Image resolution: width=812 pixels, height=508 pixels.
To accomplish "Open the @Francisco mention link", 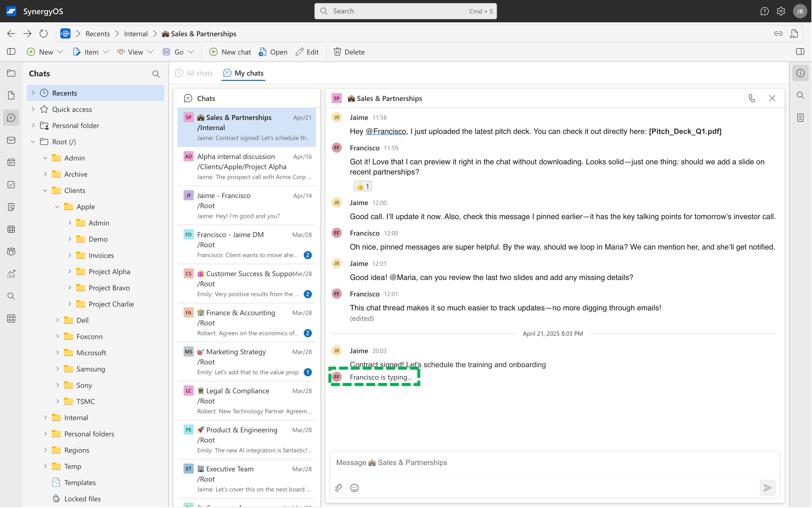I will [x=386, y=131].
